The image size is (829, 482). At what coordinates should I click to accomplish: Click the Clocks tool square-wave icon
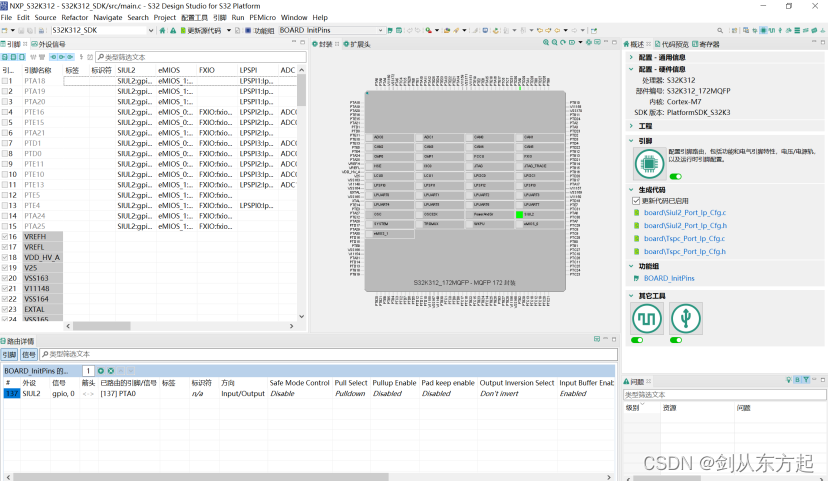(x=647, y=319)
